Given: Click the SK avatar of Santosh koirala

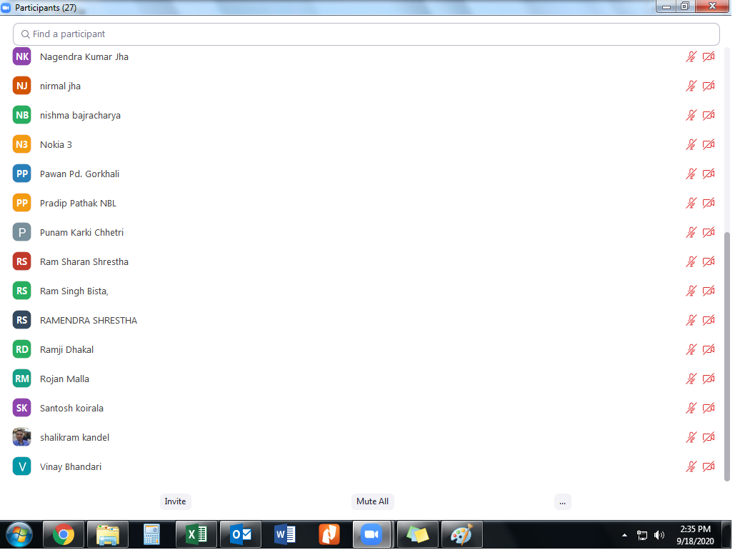Looking at the screenshot, I should pos(22,409).
